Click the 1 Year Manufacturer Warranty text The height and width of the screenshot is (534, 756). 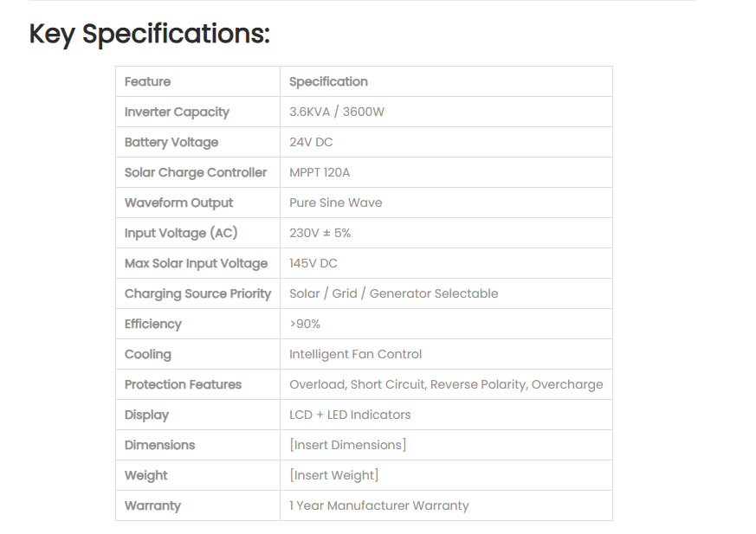pos(379,505)
